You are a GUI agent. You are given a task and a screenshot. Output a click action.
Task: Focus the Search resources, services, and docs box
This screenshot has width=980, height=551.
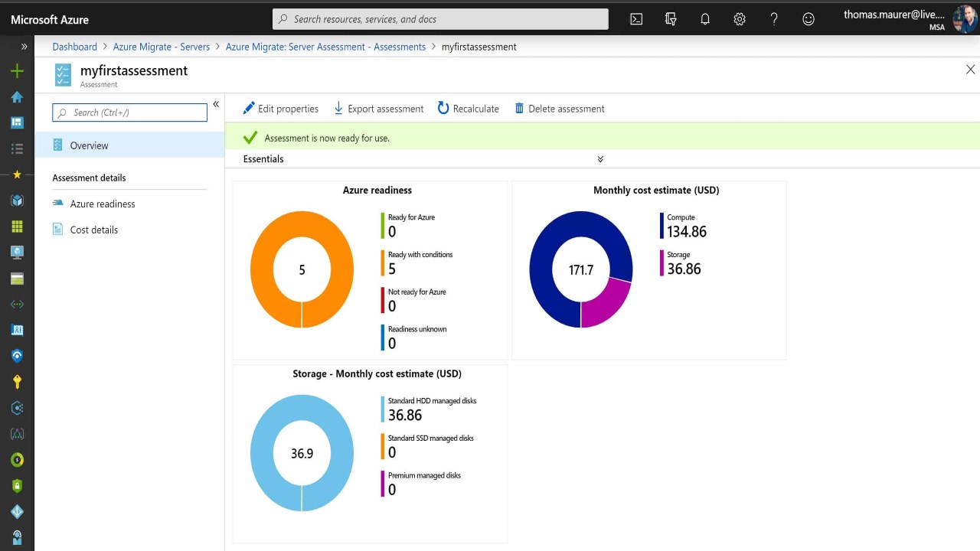point(440,19)
